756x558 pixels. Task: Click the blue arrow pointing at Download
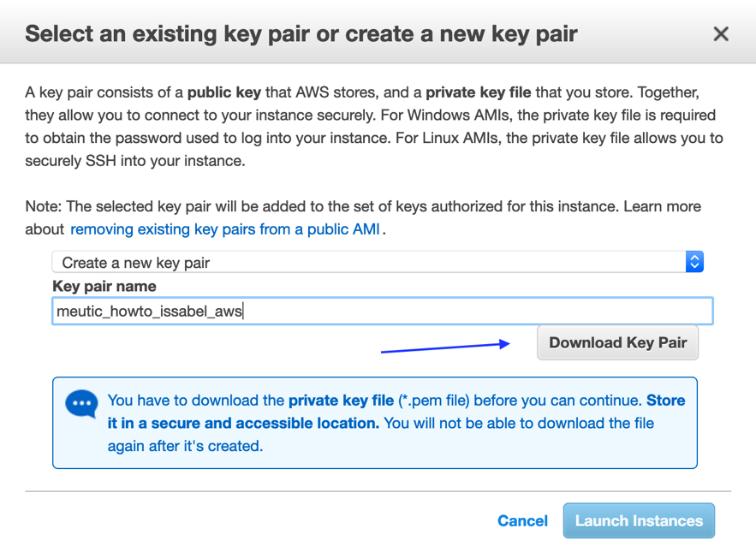click(445, 347)
